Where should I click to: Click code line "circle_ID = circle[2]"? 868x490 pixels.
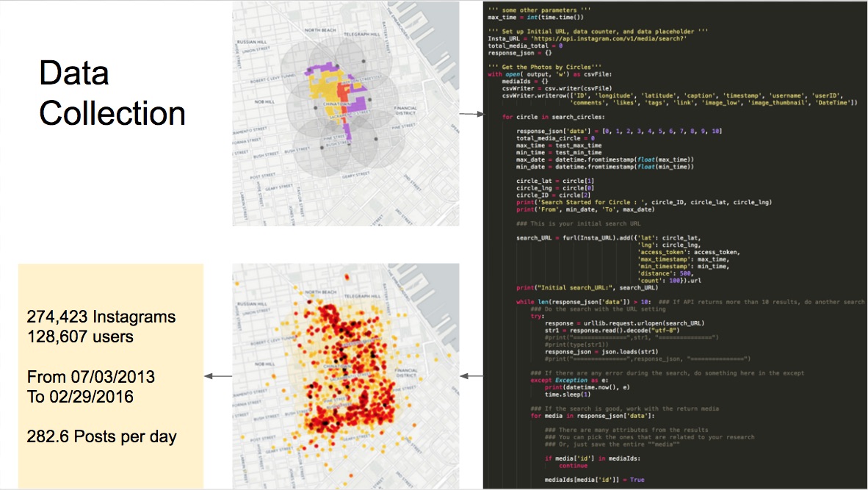(x=554, y=195)
